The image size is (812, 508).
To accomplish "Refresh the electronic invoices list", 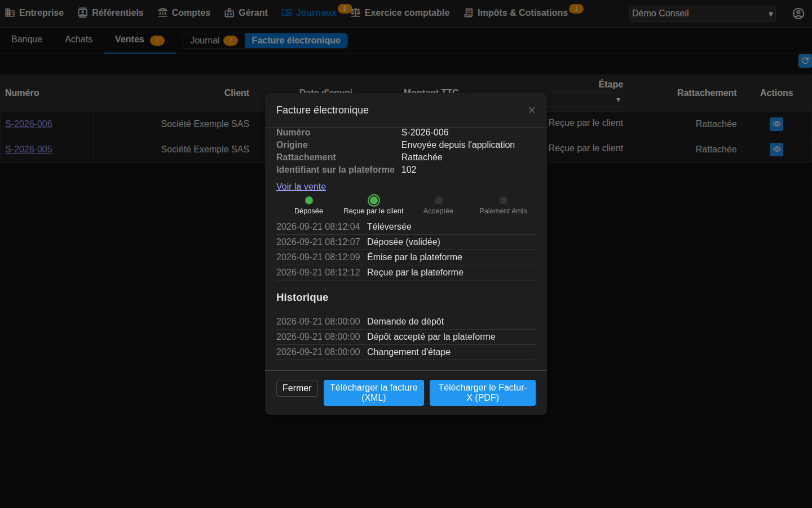I will 805,60.
